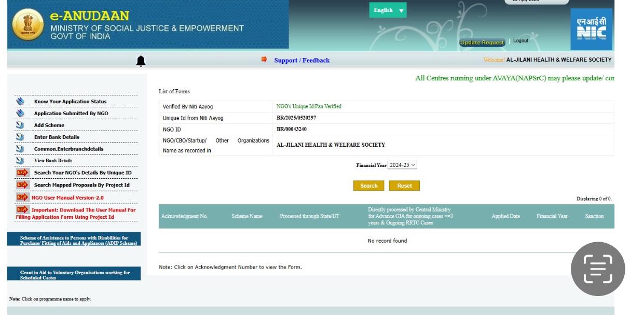The height and width of the screenshot is (323, 644).
Task: Tap the floating text scan icon
Action: [x=598, y=269]
